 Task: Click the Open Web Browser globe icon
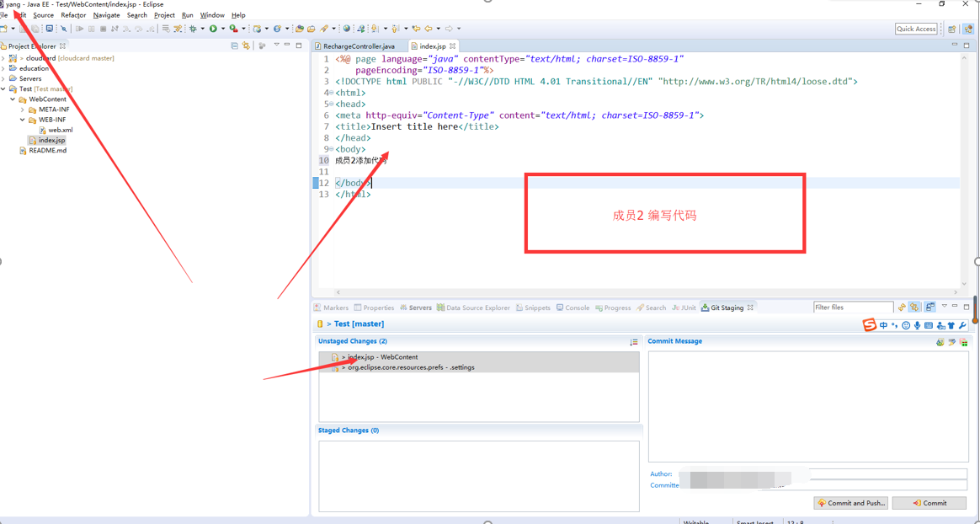pos(346,29)
